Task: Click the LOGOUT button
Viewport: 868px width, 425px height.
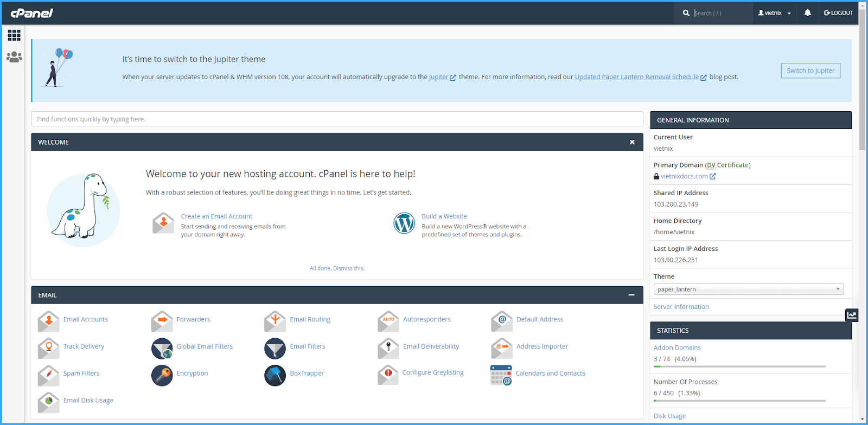Action: [838, 13]
